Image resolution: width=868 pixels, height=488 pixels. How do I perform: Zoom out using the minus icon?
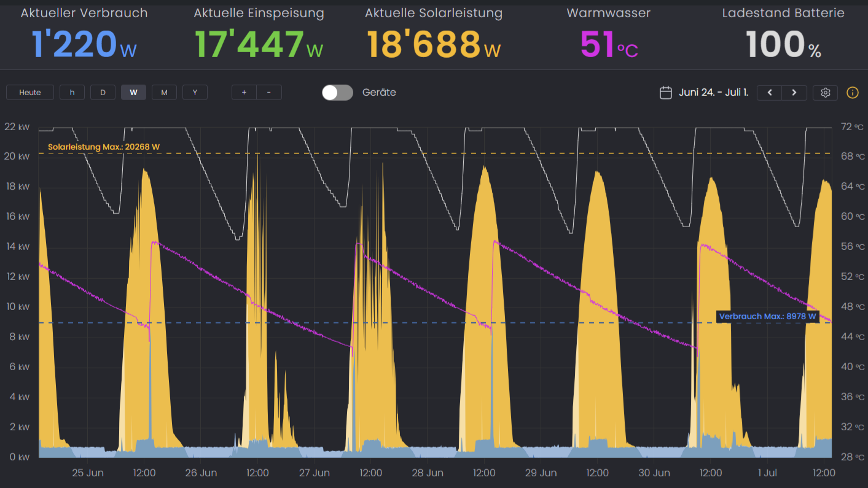[269, 91]
